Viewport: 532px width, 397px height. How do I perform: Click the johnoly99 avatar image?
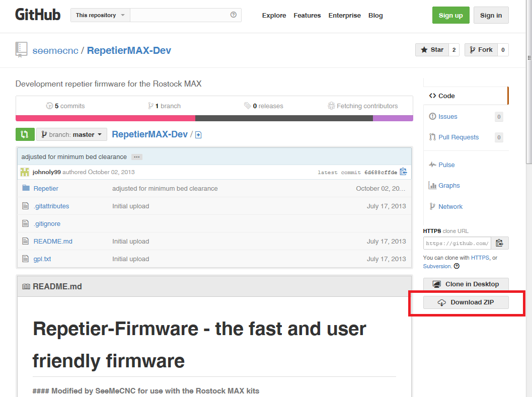(25, 172)
